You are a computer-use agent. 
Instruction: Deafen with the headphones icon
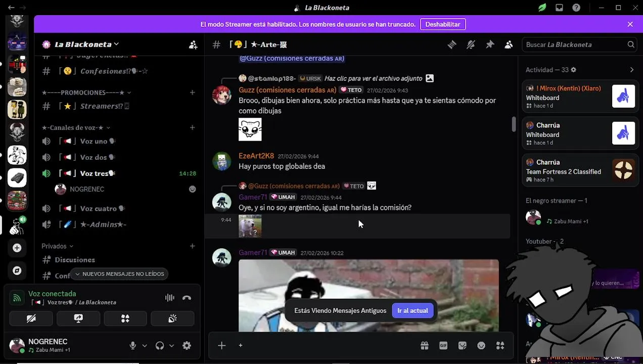pyautogui.click(x=160, y=345)
